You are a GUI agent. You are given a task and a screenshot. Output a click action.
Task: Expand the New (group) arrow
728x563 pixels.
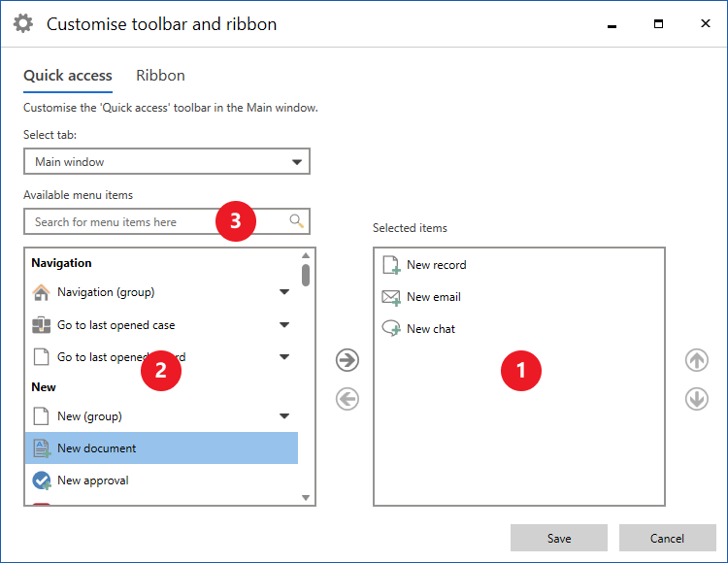[x=284, y=416]
